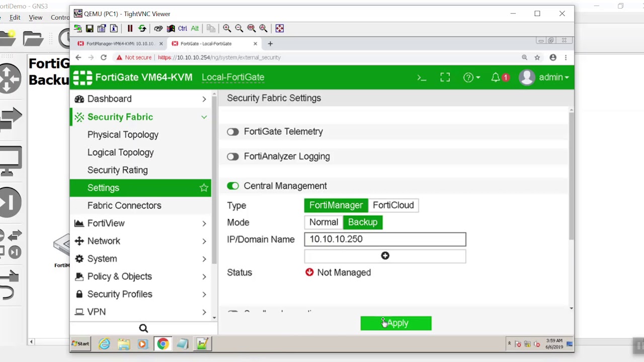Unfavorite Settings with the star icon
The height and width of the screenshot is (362, 644).
(x=204, y=188)
